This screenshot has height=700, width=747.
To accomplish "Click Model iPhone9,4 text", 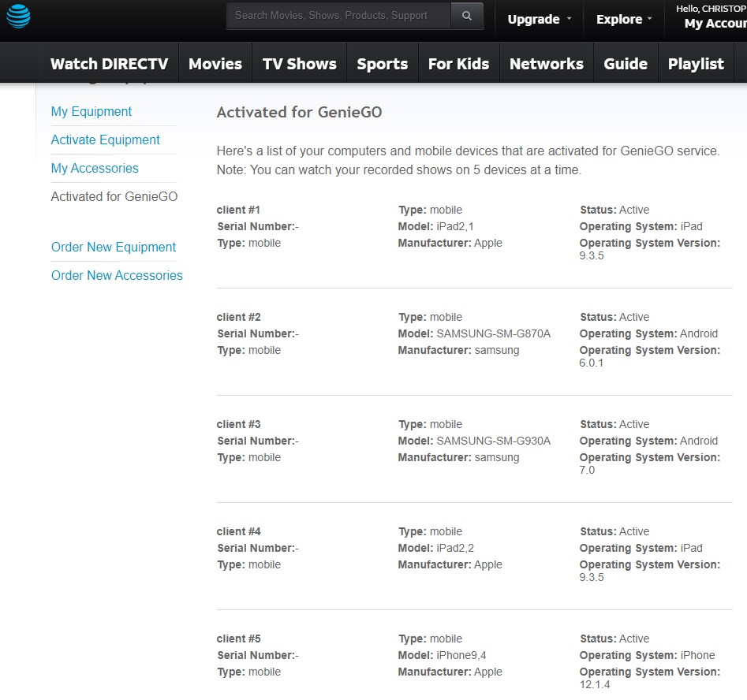I will (442, 655).
